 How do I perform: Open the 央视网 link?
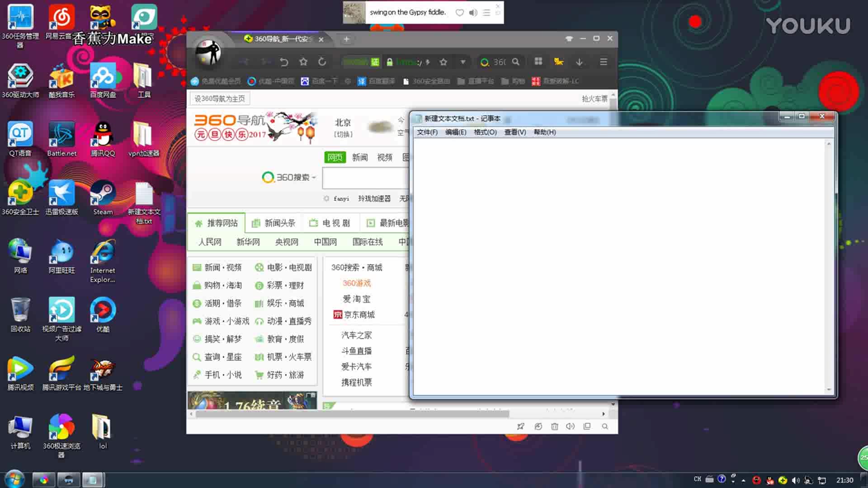click(x=287, y=242)
